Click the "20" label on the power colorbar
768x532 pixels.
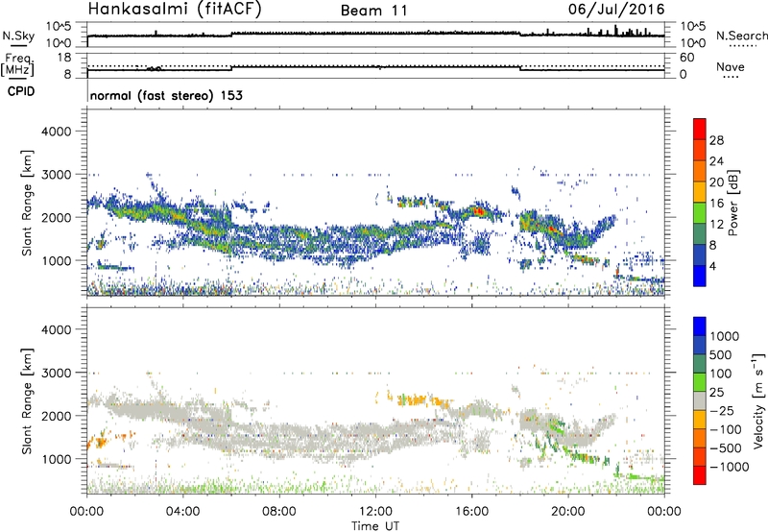tap(716, 182)
